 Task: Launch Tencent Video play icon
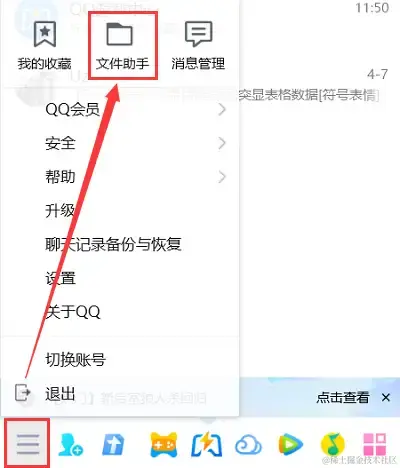[x=290, y=445]
